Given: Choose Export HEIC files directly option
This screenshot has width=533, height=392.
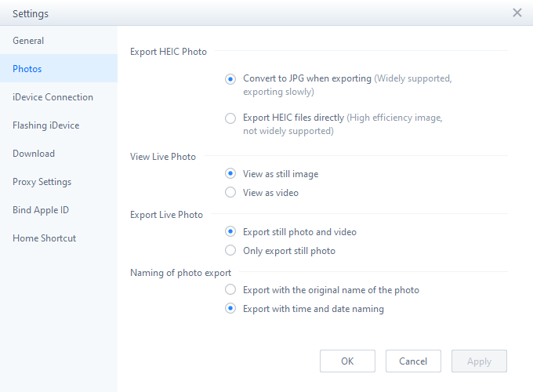Looking at the screenshot, I should coord(230,118).
